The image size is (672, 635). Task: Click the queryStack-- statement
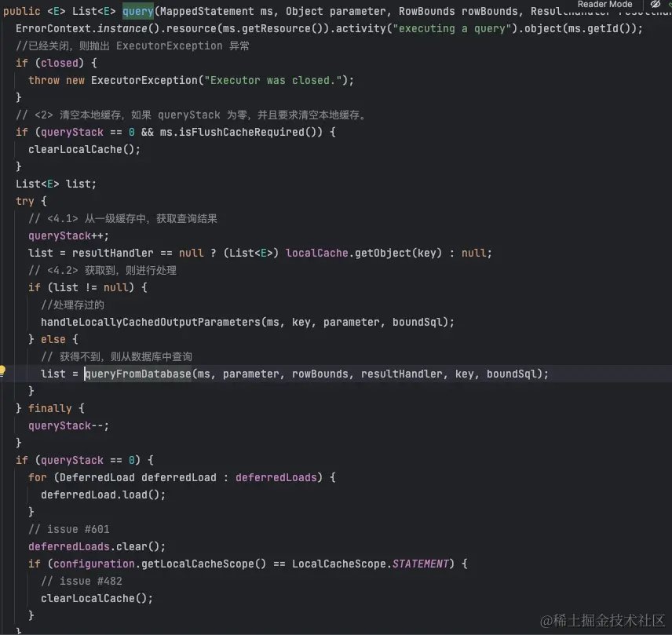pyautogui.click(x=68, y=426)
